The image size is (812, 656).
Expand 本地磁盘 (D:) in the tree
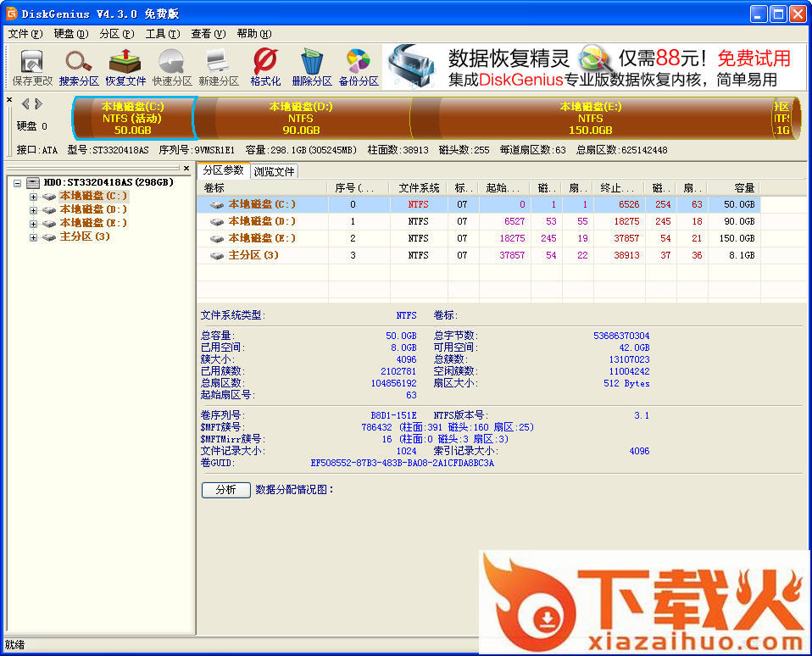(34, 210)
